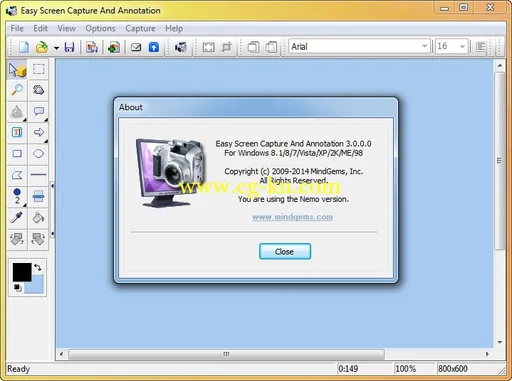This screenshot has width=512, height=381.
Task: Open the font size 16 dropdown
Action: point(462,46)
